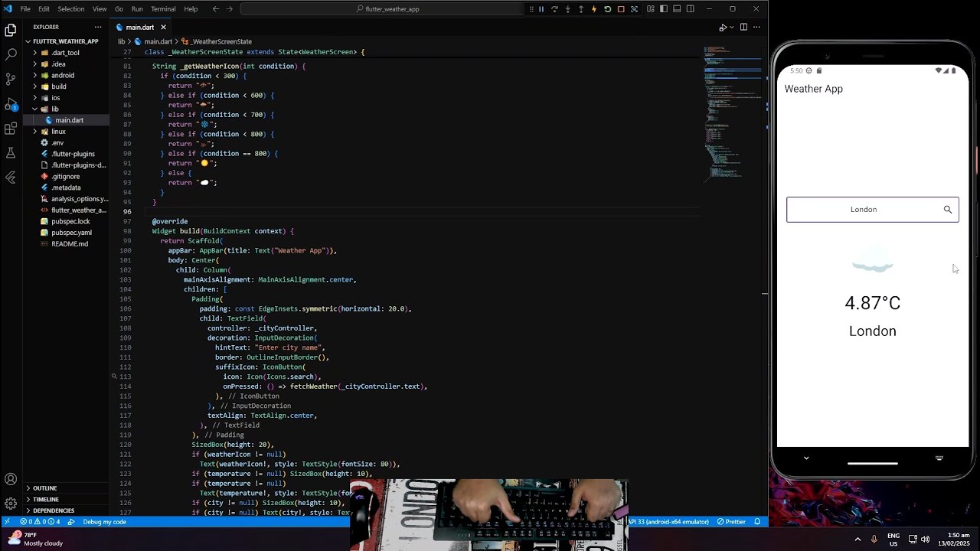Open notifications bell in status bar

pyautogui.click(x=758, y=522)
